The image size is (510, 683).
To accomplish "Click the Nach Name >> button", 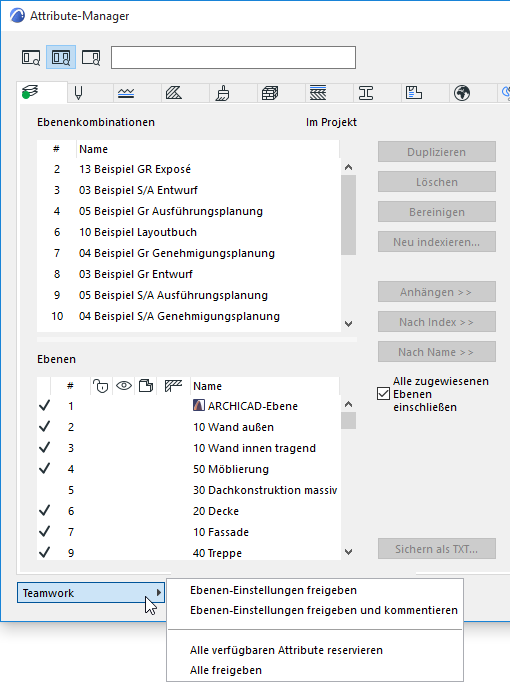I will 437,352.
